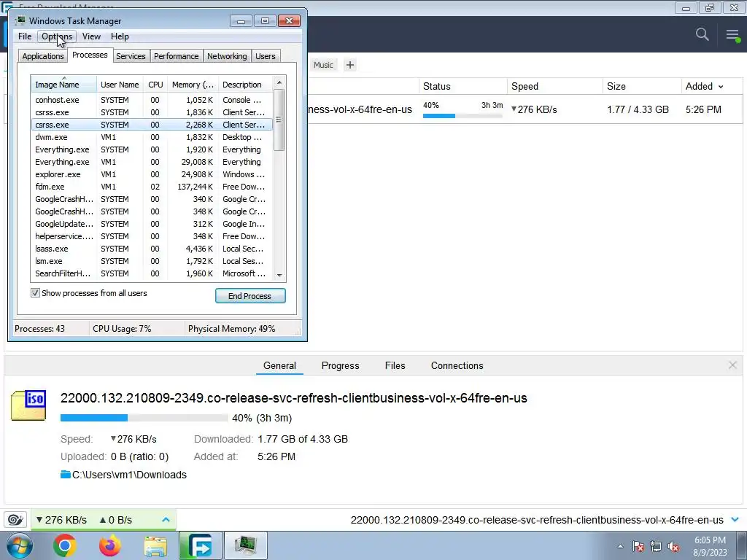The image size is (747, 560).
Task: Open Windows Start menu
Action: (x=20, y=545)
